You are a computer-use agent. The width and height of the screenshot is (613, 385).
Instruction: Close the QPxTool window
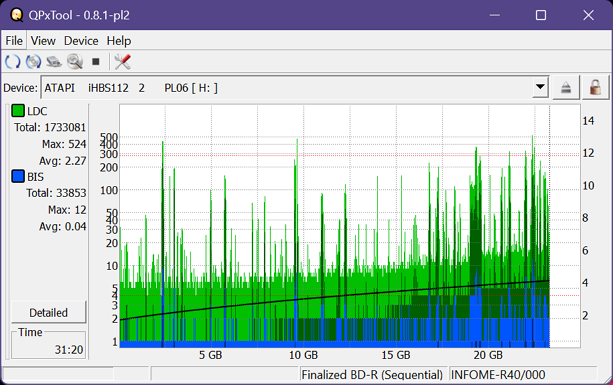[x=588, y=15]
